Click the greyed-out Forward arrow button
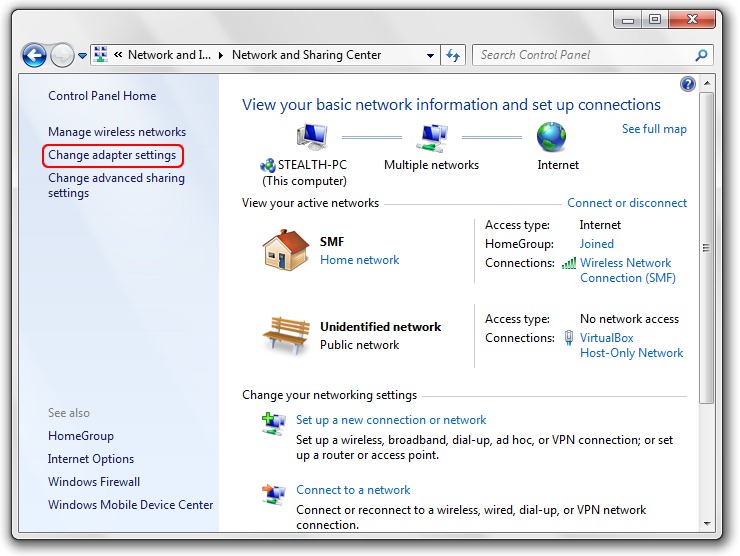740x556 pixels. tap(62, 55)
